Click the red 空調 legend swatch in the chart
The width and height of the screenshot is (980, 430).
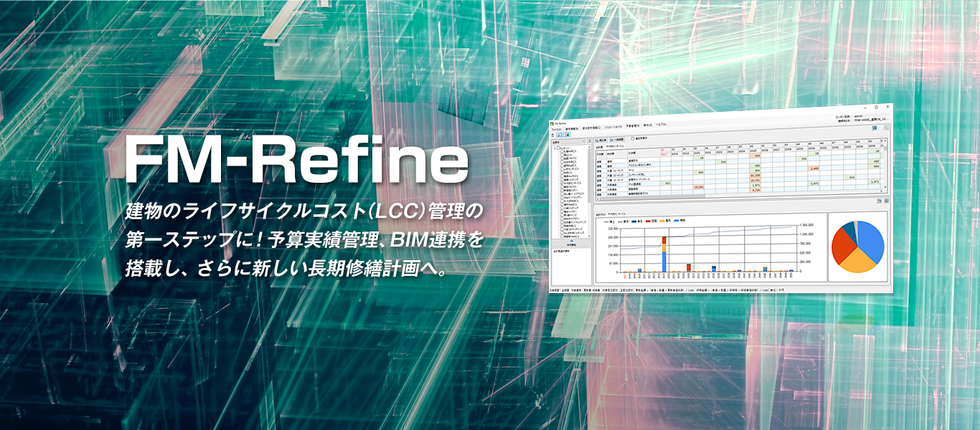[648, 221]
